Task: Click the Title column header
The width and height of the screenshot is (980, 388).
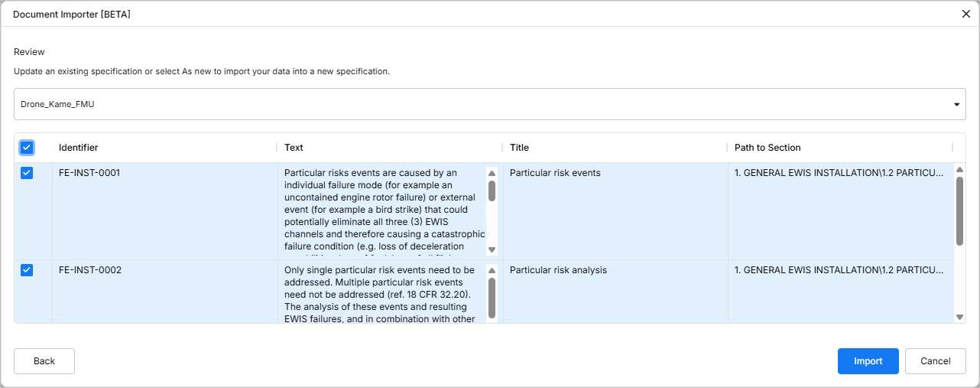Action: click(520, 148)
